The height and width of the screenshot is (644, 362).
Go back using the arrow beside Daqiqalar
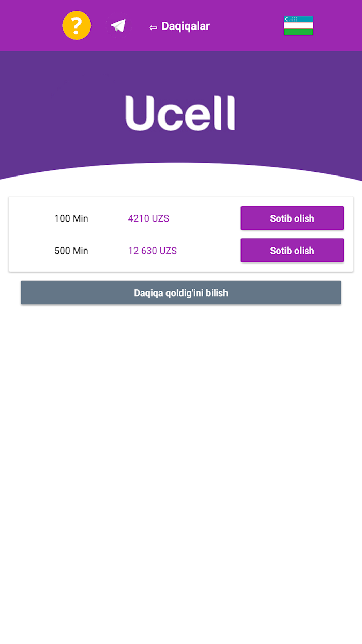click(x=153, y=27)
